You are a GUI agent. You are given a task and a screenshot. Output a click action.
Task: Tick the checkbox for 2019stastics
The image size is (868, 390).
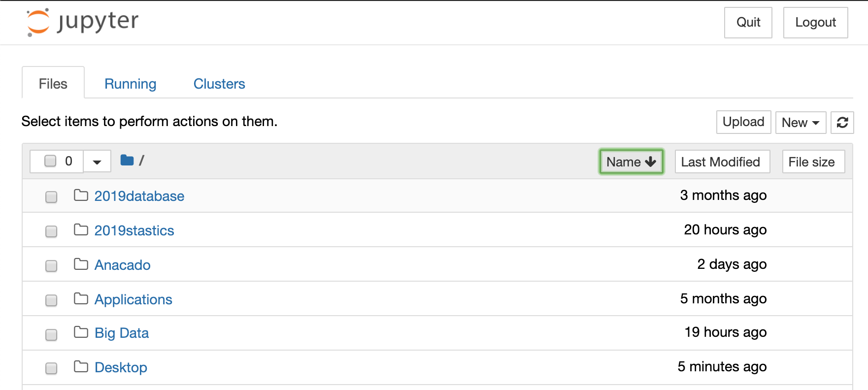coord(51,231)
